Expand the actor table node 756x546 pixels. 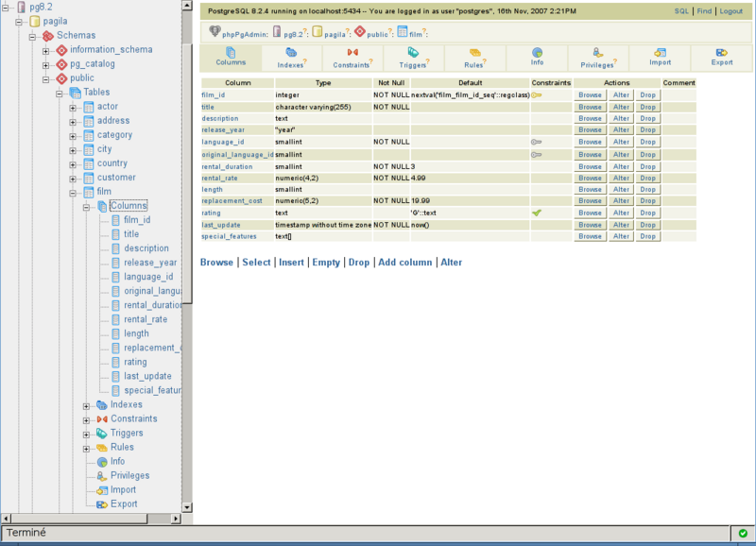[x=73, y=107]
